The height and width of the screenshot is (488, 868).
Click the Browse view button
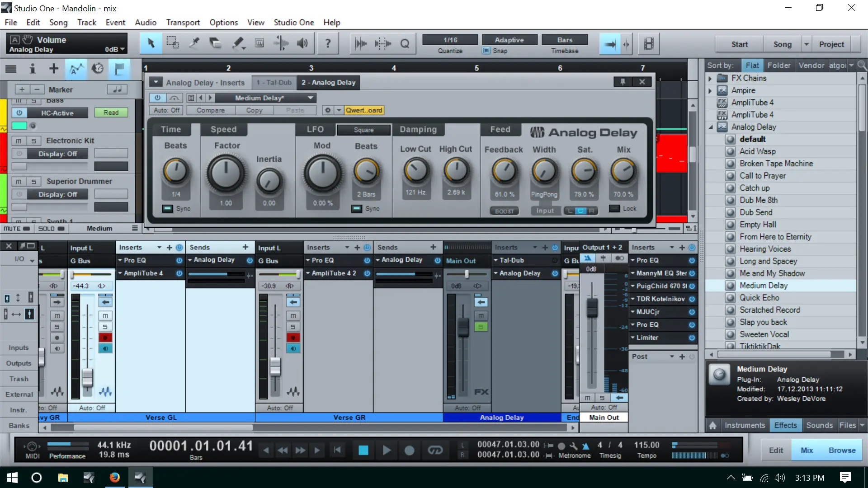842,450
